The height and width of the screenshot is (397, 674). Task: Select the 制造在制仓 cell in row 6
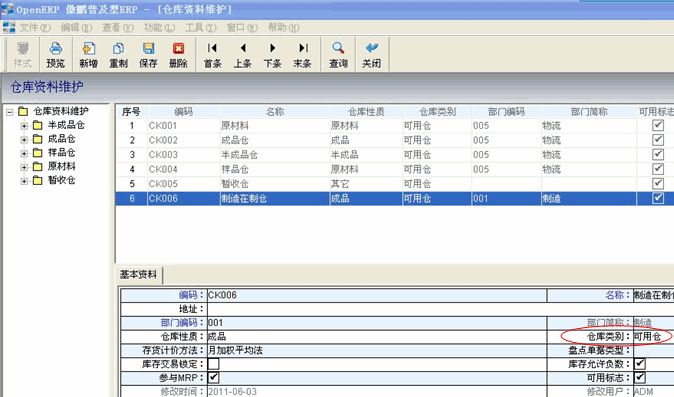click(x=275, y=198)
